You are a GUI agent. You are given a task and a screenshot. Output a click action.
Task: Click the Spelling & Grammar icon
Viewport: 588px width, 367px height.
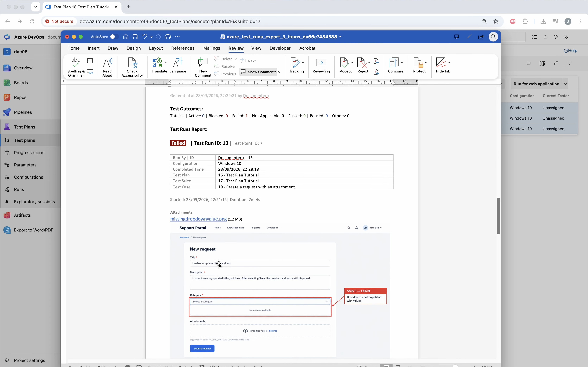click(76, 62)
